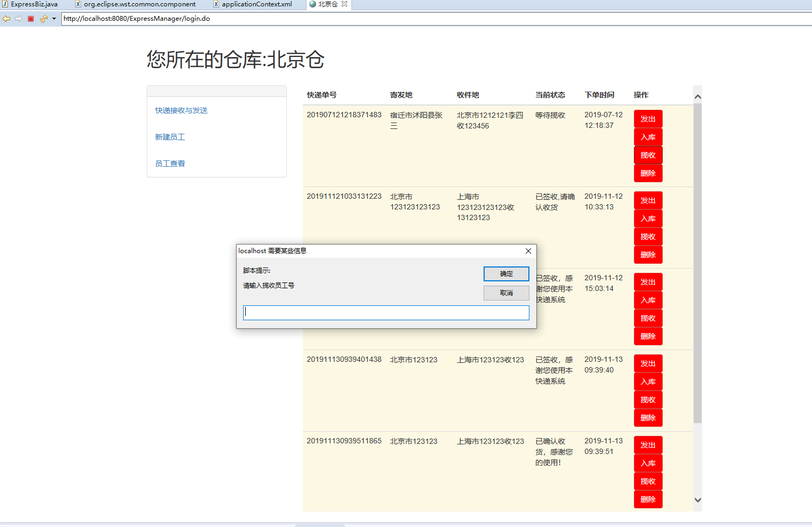812x527 pixels.
Task: Click the table scrollbar down arrow
Action: 697,500
